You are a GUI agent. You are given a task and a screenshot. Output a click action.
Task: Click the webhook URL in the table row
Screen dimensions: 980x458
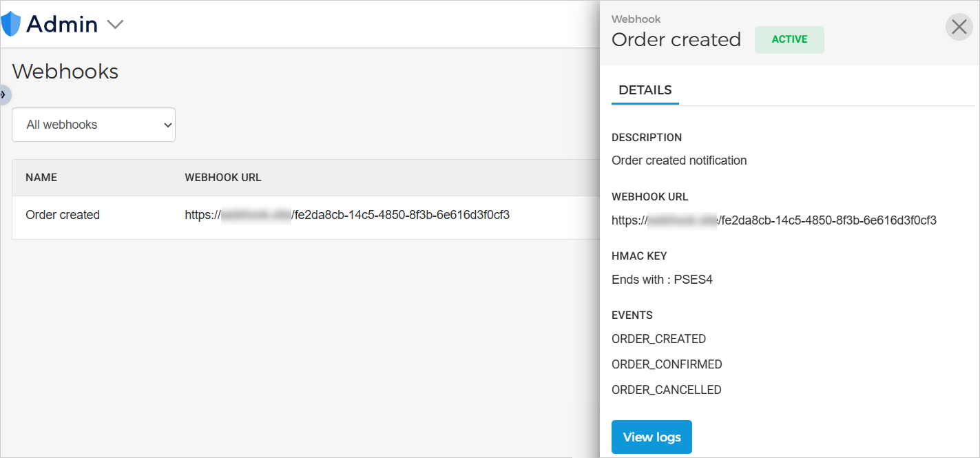[x=347, y=215]
